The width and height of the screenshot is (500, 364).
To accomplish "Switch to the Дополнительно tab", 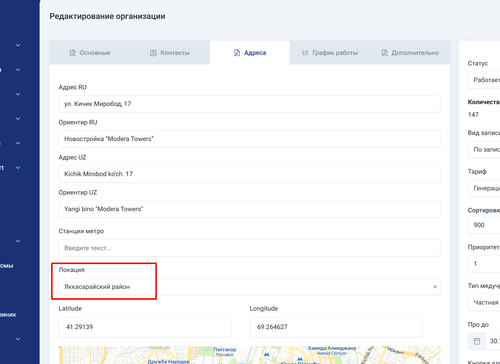I will 410,53.
